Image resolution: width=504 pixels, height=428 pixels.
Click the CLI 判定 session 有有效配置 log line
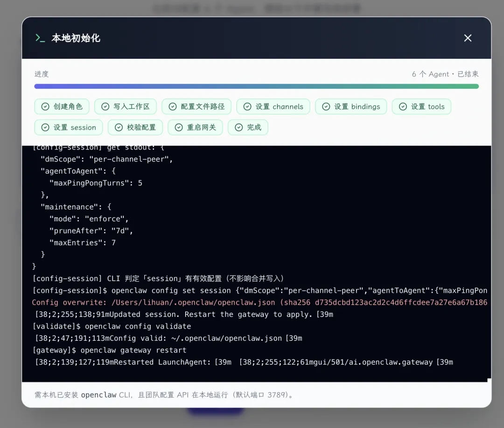158,279
